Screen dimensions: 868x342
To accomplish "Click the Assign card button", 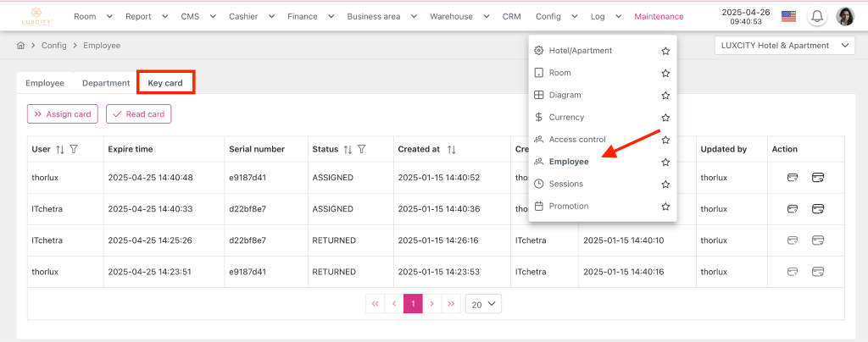I will pyautogui.click(x=63, y=114).
